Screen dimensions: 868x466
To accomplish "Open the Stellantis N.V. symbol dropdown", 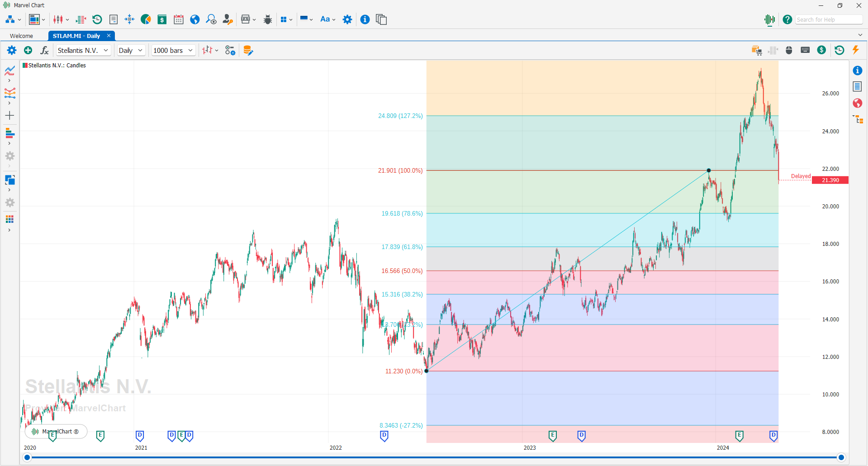I will [83, 50].
